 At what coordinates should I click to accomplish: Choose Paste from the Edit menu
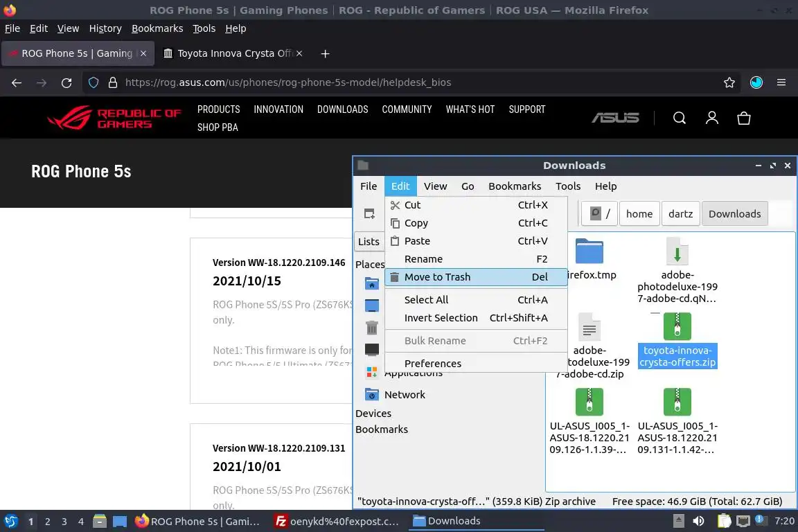(x=476, y=241)
